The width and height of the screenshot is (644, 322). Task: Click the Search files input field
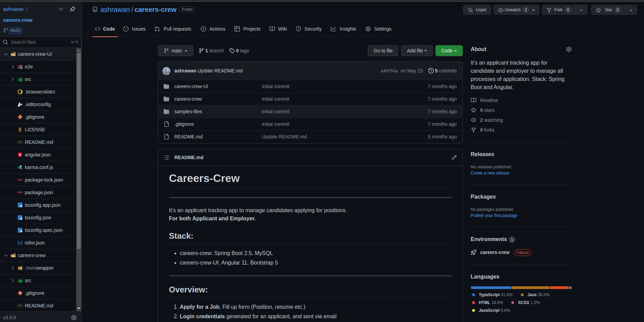click(x=37, y=42)
